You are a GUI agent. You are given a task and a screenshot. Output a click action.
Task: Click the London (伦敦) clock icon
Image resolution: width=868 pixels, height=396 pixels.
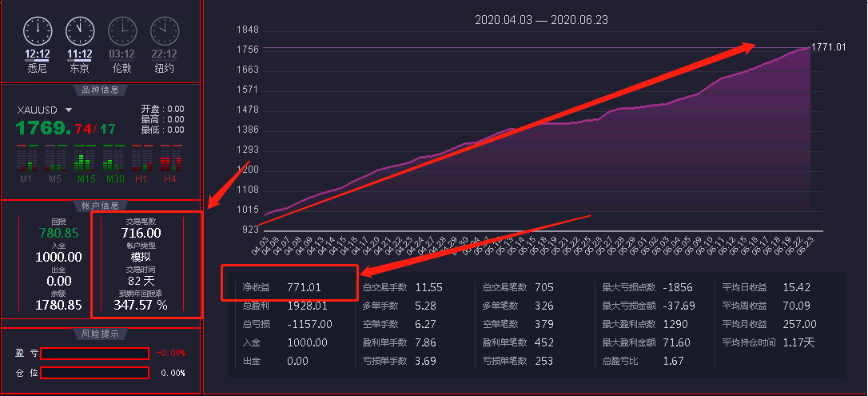(x=122, y=31)
